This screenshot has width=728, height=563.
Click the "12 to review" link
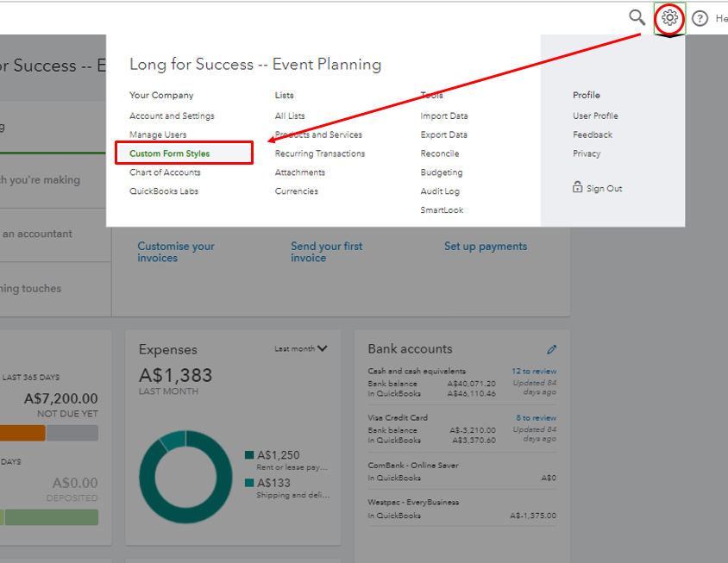534,372
